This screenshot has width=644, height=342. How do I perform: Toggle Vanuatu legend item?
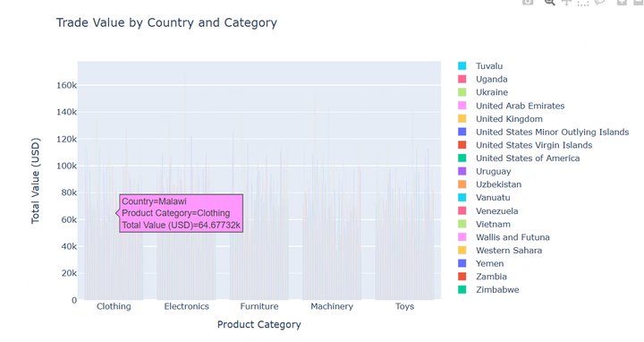(x=484, y=198)
